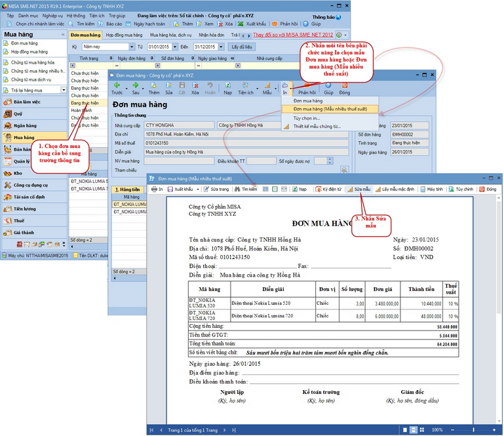Click Nạp in the Đơn mua hàng form toolbar
The height and width of the screenshot is (436, 504).
tap(227, 88)
